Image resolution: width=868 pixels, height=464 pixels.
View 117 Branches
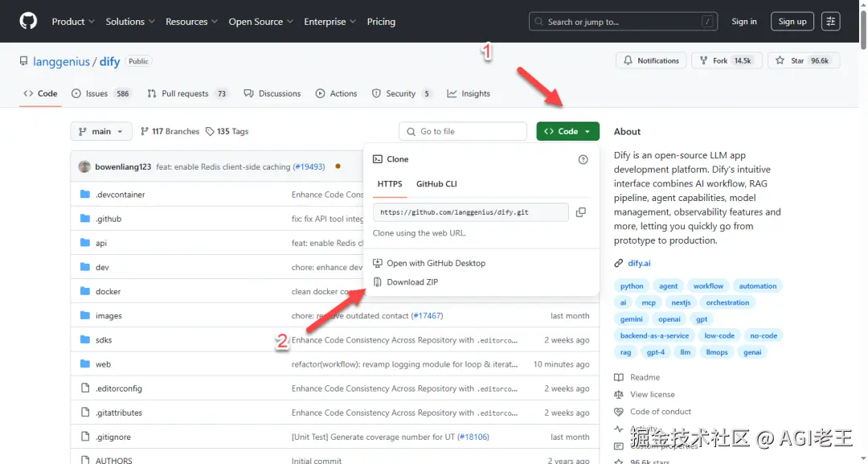click(x=170, y=132)
